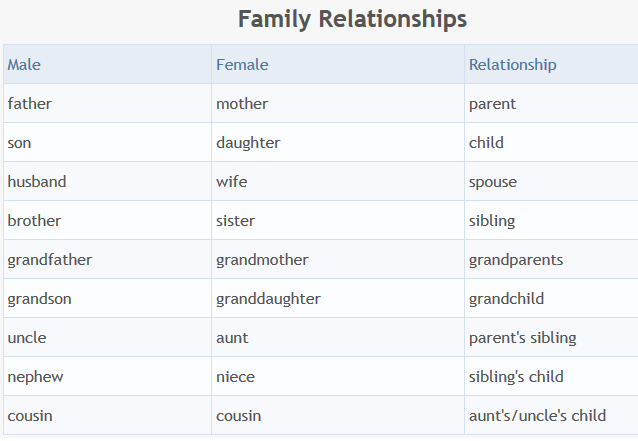Select the 'spouse' cell
The image size is (638, 441).
pyautogui.click(x=551, y=181)
